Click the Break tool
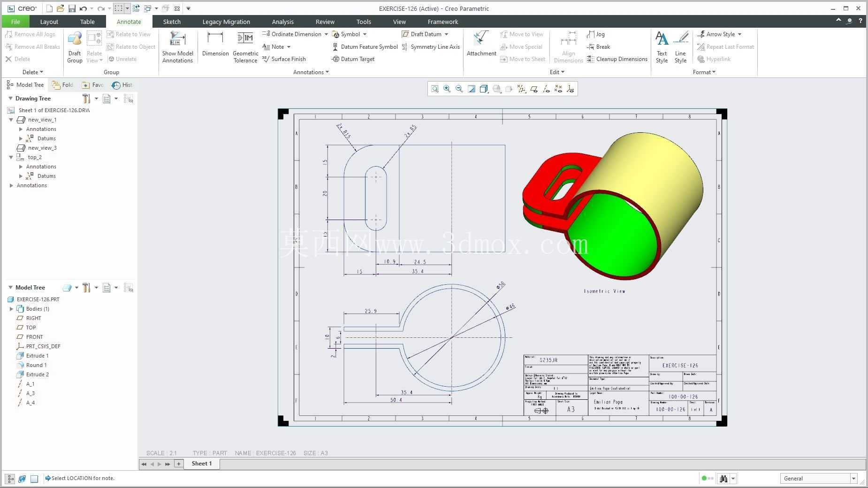This screenshot has width=868, height=488. pos(598,47)
